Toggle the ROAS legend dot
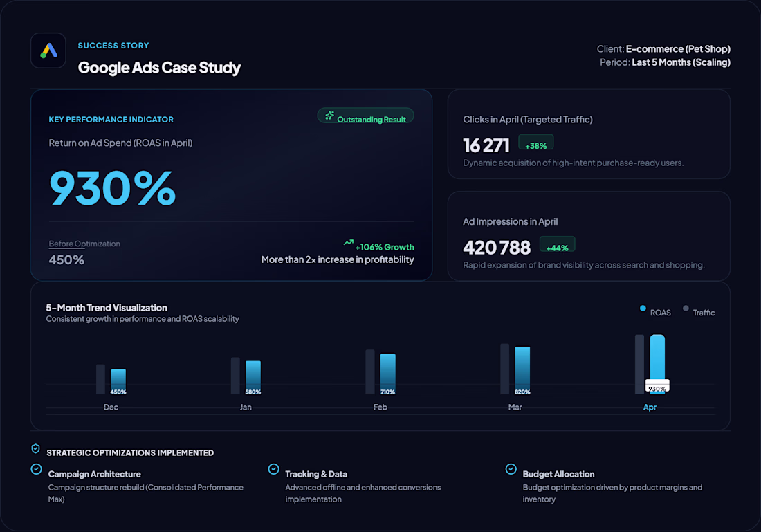761x532 pixels. (643, 309)
